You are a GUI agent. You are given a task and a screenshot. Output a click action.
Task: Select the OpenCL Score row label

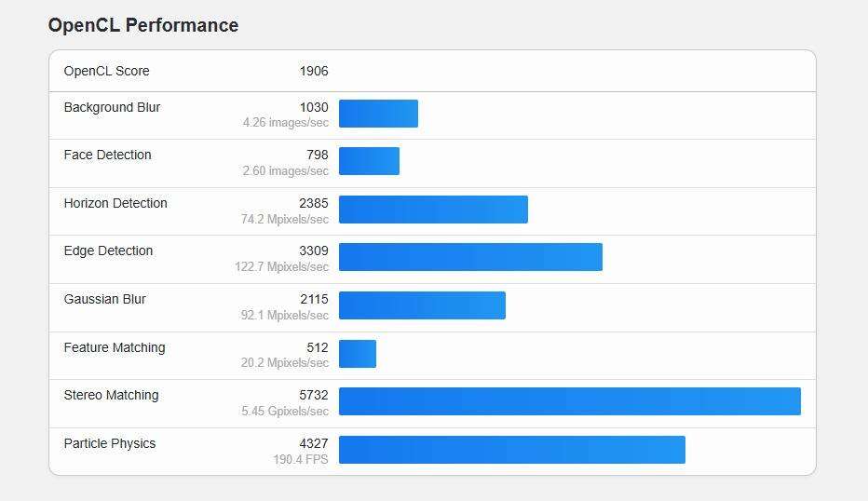click(x=106, y=71)
